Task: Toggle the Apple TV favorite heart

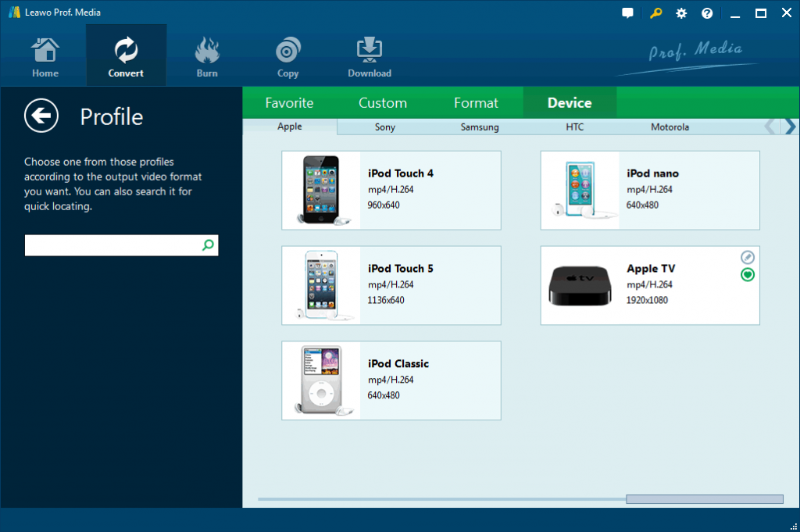Action: click(x=748, y=274)
